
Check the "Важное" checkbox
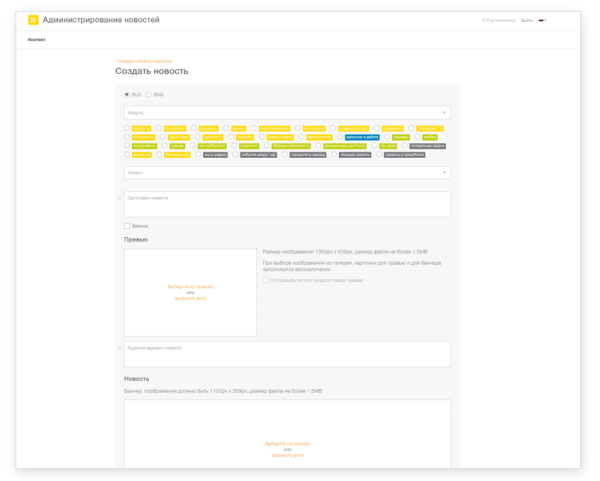[127, 226]
